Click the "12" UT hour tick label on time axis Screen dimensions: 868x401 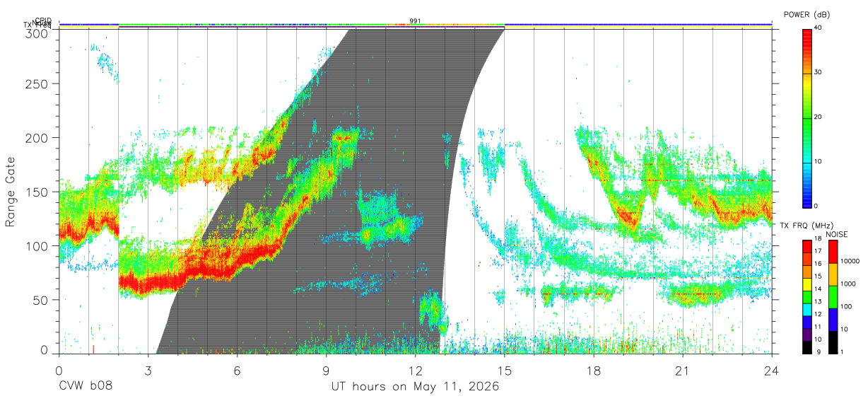tap(415, 370)
